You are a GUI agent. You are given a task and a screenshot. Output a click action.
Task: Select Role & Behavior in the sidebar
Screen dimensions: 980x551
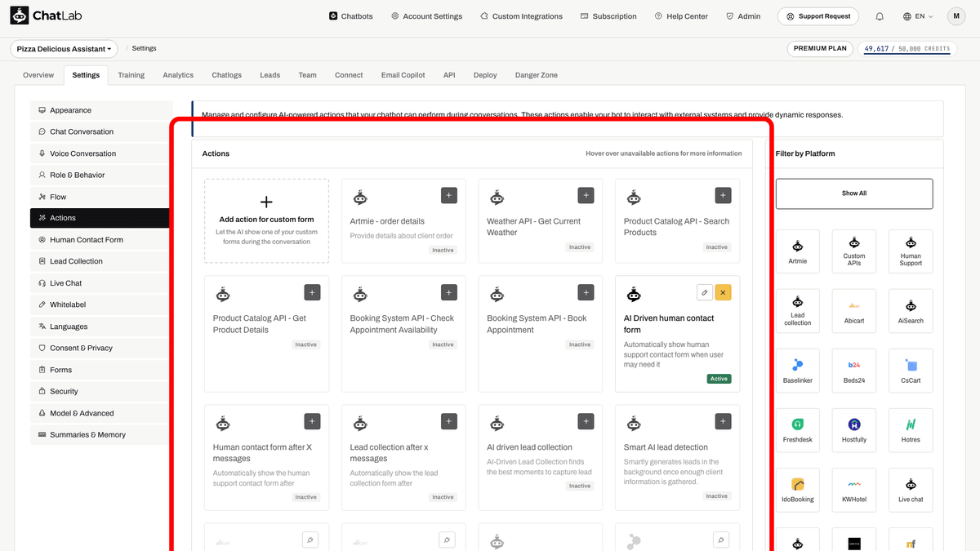click(x=100, y=175)
